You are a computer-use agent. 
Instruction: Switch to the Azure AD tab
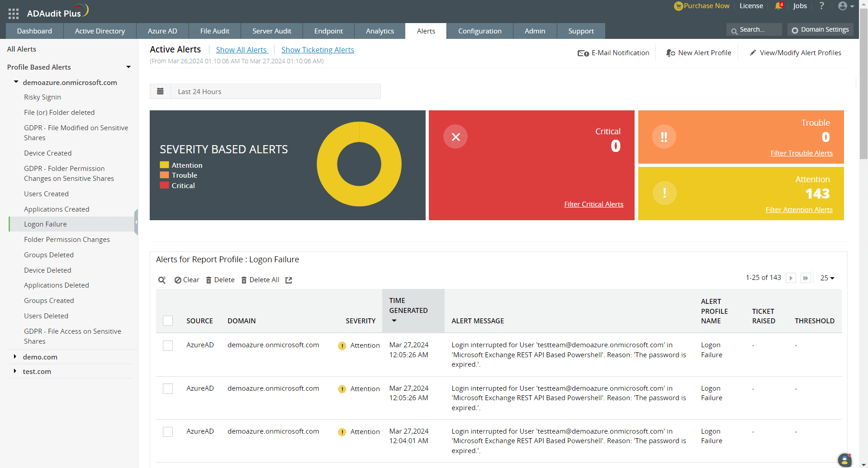click(x=162, y=31)
